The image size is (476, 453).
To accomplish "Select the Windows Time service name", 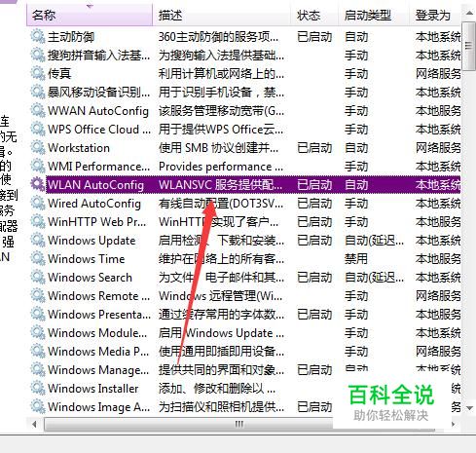I will 86,259.
